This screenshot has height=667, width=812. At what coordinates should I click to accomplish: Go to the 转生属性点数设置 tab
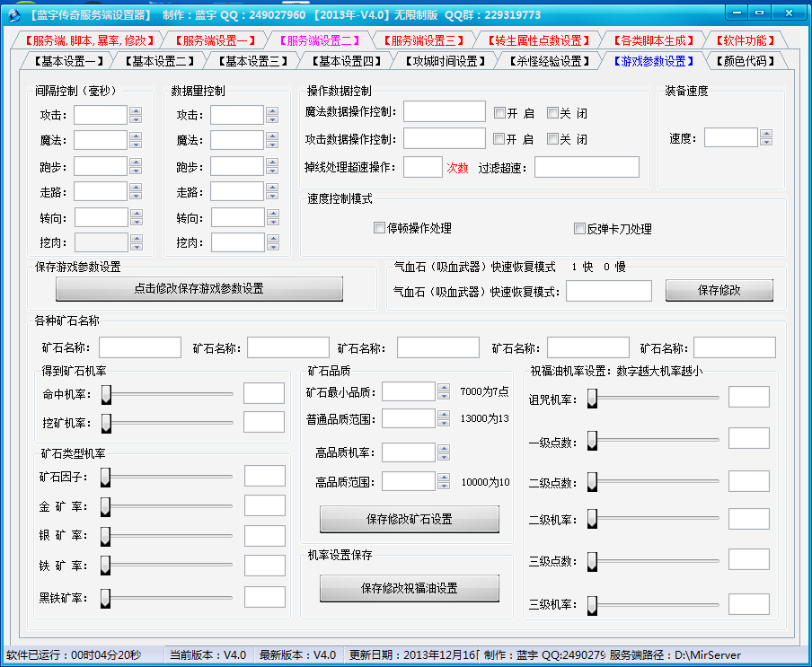539,40
